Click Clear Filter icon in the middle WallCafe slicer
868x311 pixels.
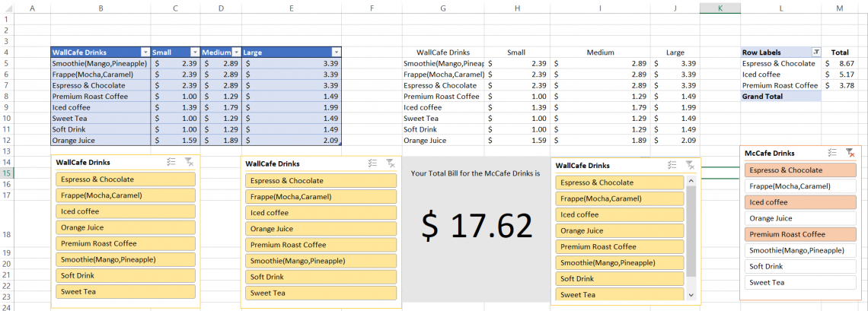coord(391,163)
